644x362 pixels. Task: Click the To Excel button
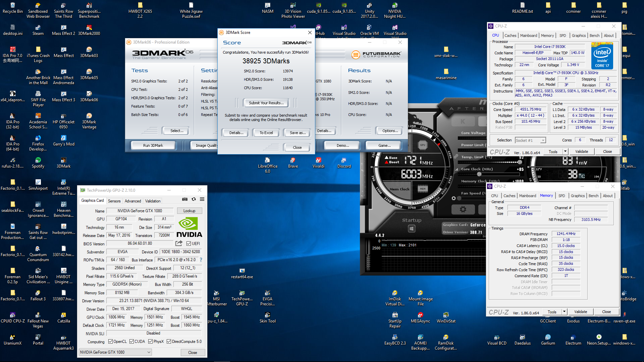266,133
